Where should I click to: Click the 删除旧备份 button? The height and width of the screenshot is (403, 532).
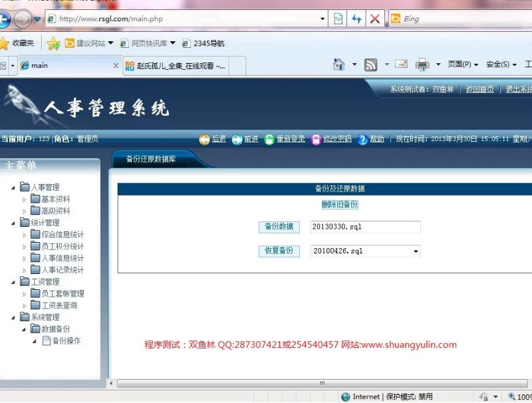(x=340, y=205)
